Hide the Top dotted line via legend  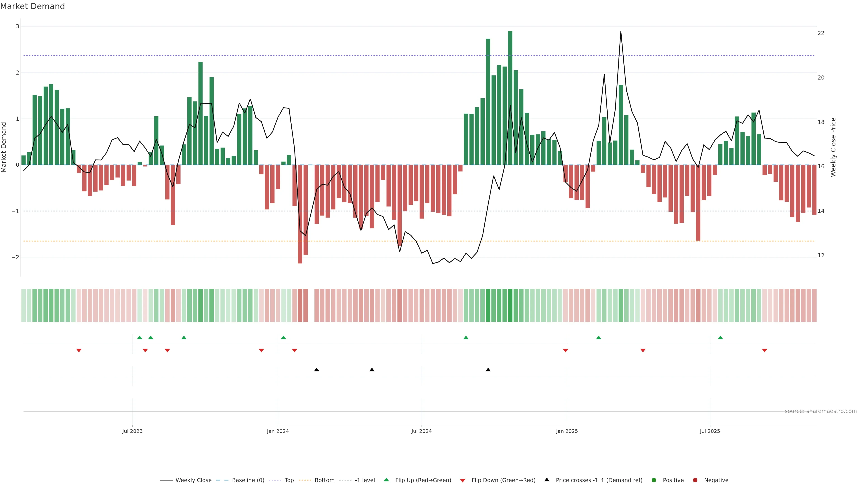pyautogui.click(x=289, y=480)
